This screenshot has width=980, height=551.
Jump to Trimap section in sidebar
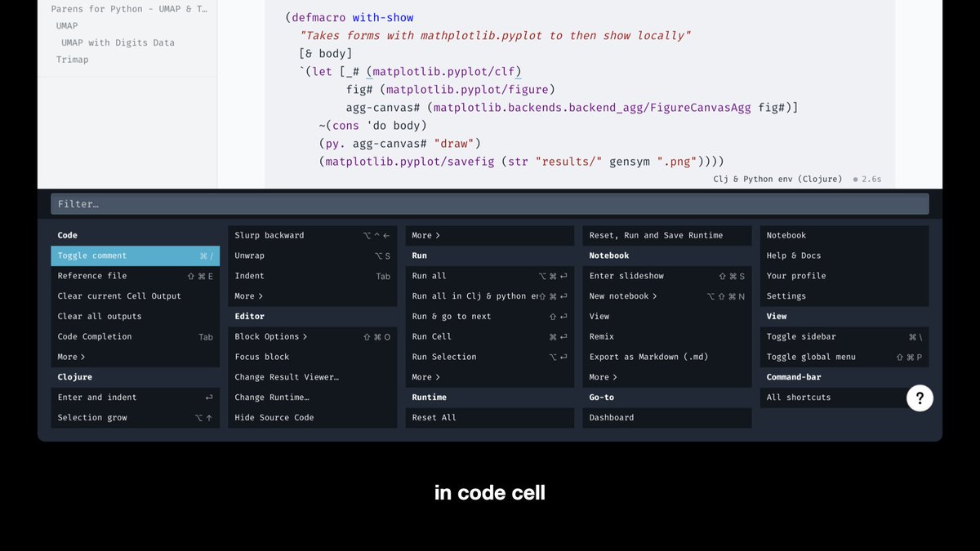point(72,60)
